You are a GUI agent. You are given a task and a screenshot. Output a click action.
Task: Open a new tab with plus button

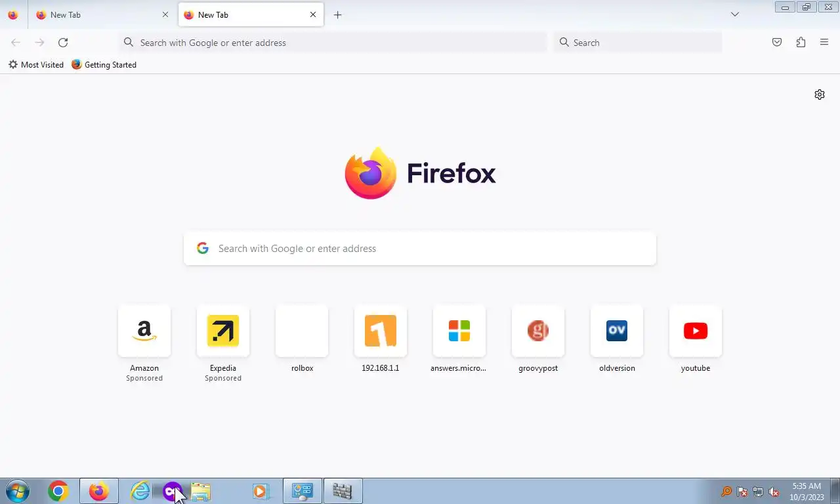337,14
